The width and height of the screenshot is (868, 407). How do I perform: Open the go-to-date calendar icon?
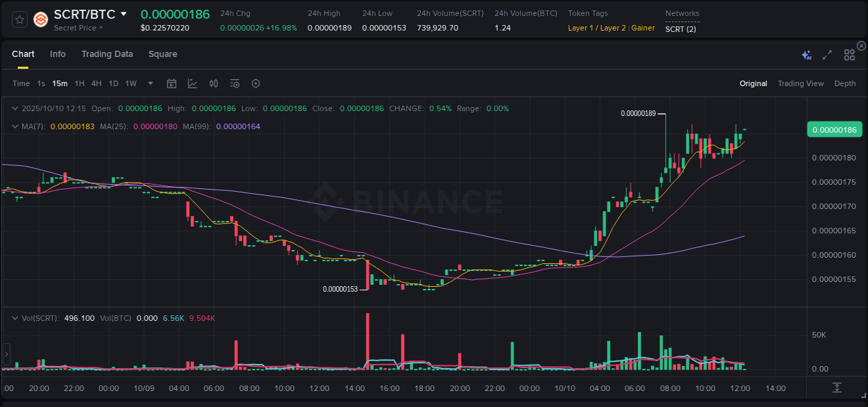tap(172, 83)
